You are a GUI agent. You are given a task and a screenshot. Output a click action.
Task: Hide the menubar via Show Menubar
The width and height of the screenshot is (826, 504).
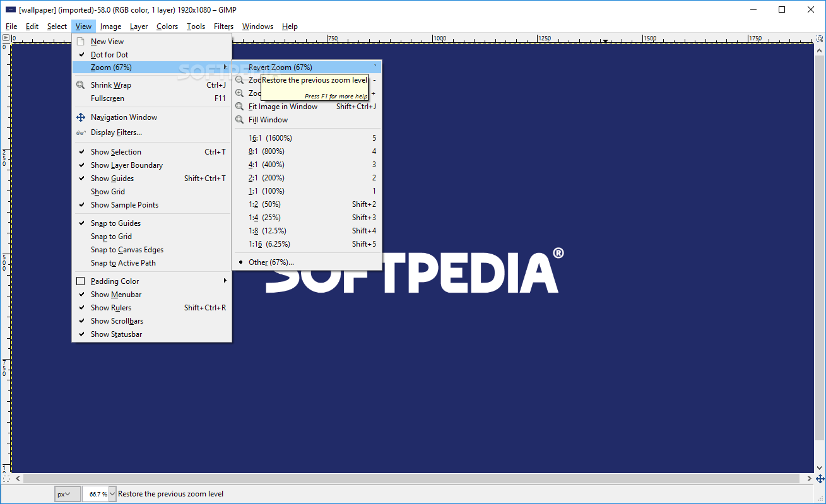pyautogui.click(x=151, y=295)
